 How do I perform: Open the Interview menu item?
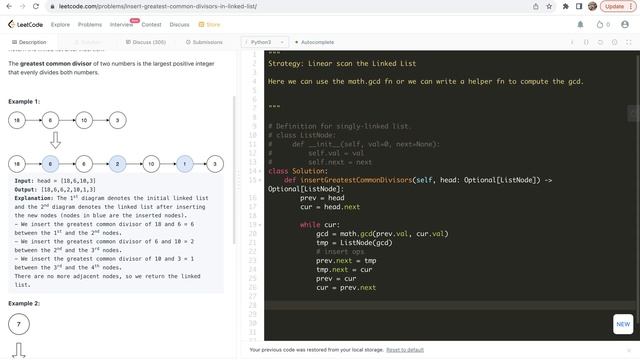tap(121, 24)
